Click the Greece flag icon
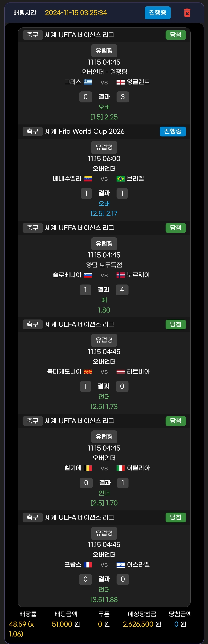208x644 pixels. 88,82
